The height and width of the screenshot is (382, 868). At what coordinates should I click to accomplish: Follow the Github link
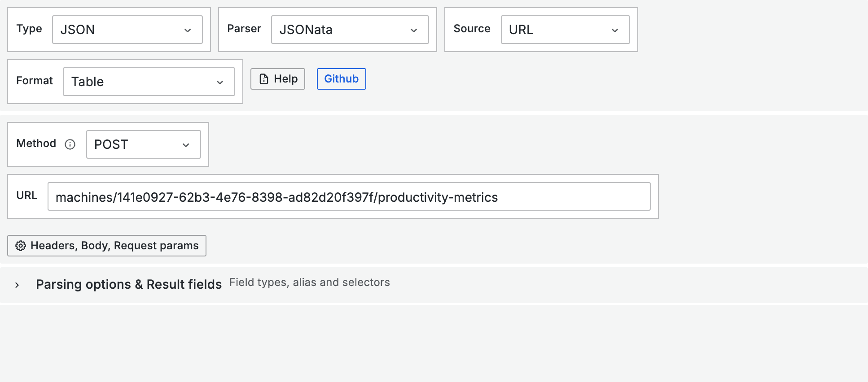[341, 79]
